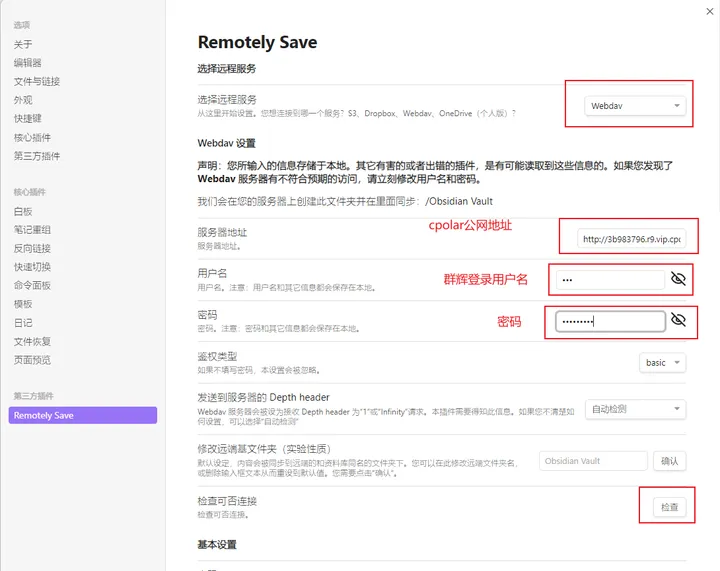This screenshot has width=720, height=571.
Task: Open 快捷键 settings tab
Action: point(28,118)
